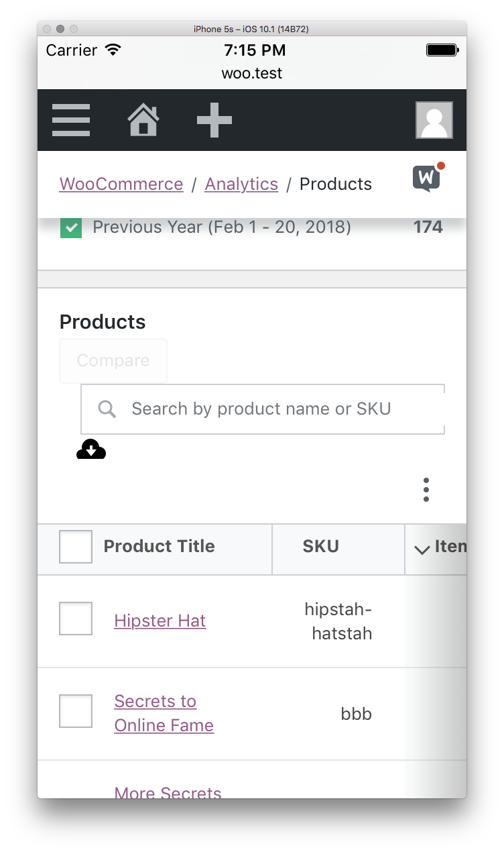This screenshot has height=852, width=504.
Task: Open the Hipster Hat product link
Action: coord(160,620)
